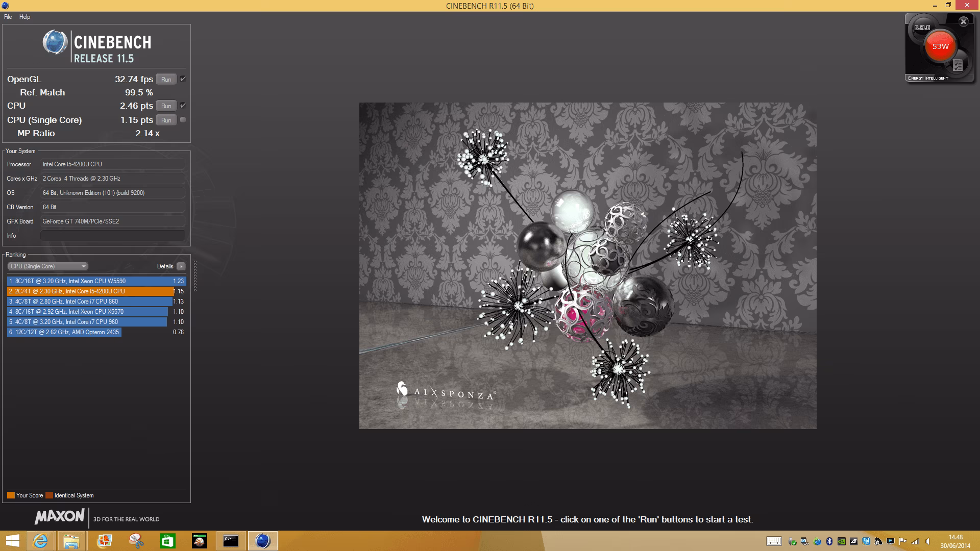Select the Core i7 CPU 960 ranking row
This screenshot has width=980, height=551.
(x=96, y=322)
